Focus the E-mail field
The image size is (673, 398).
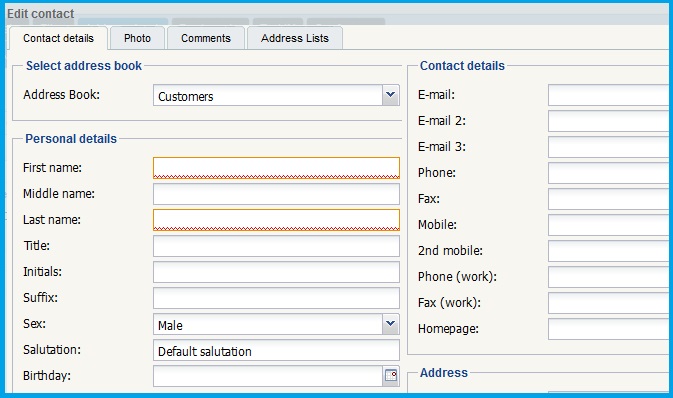pyautogui.click(x=610, y=95)
